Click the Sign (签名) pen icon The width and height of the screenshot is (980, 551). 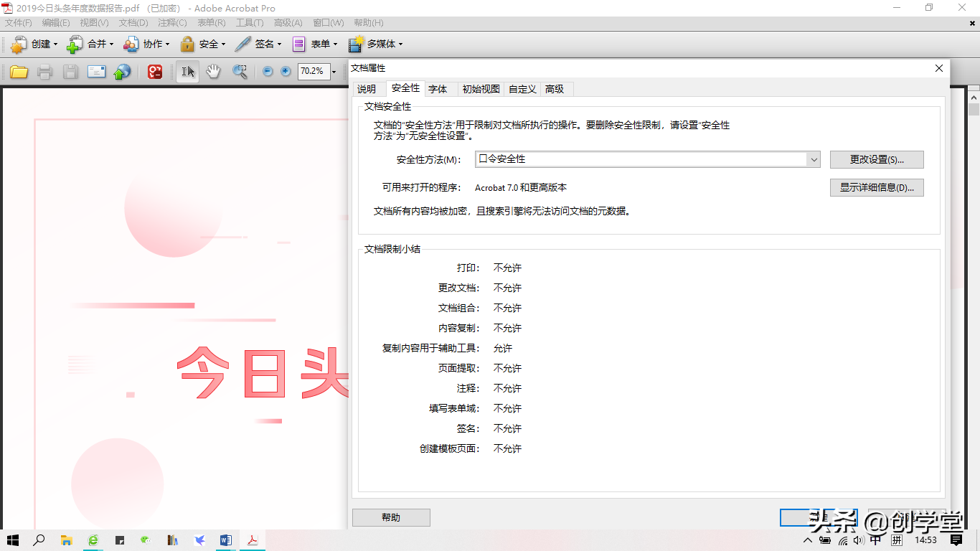pos(242,44)
